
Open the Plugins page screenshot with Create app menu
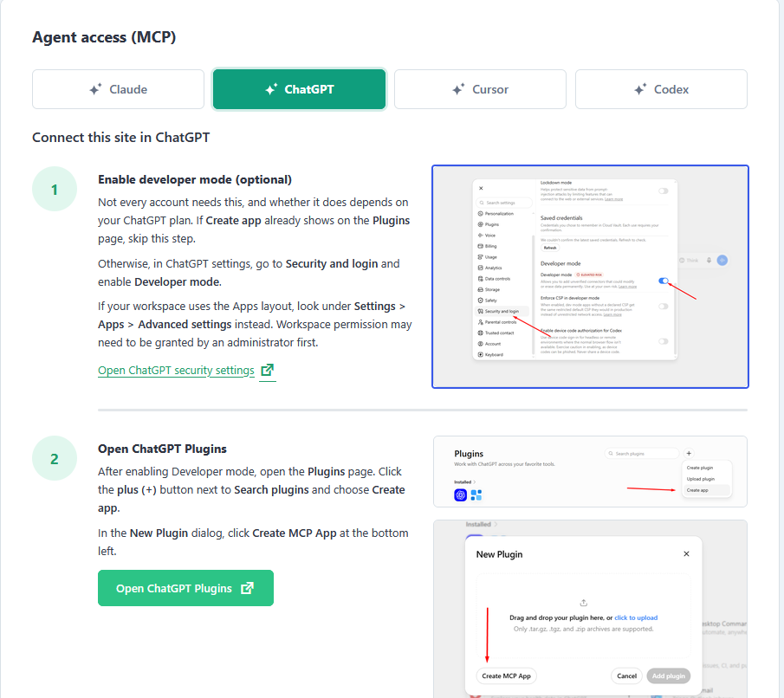click(590, 471)
